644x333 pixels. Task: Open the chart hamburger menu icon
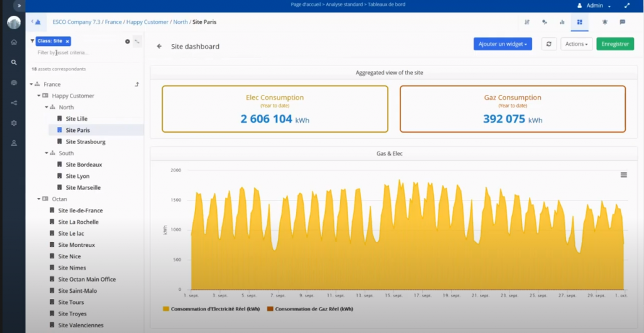pyautogui.click(x=623, y=175)
